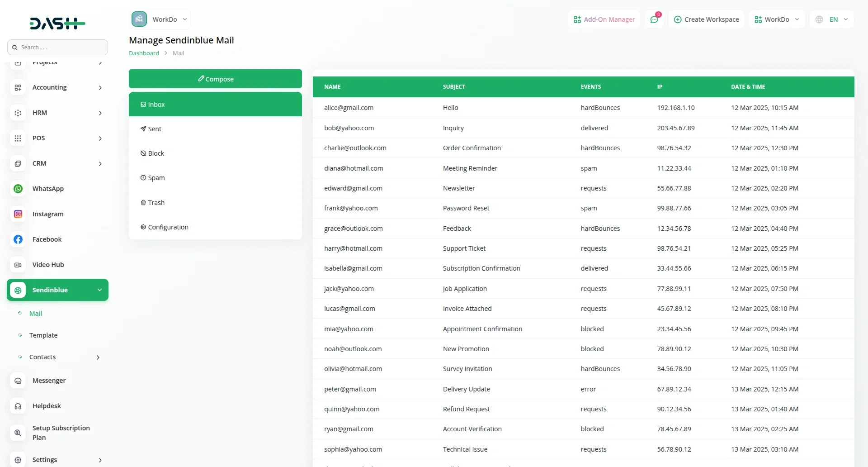Image resolution: width=868 pixels, height=467 pixels.
Task: Click the DASH logo
Action: pyautogui.click(x=57, y=23)
